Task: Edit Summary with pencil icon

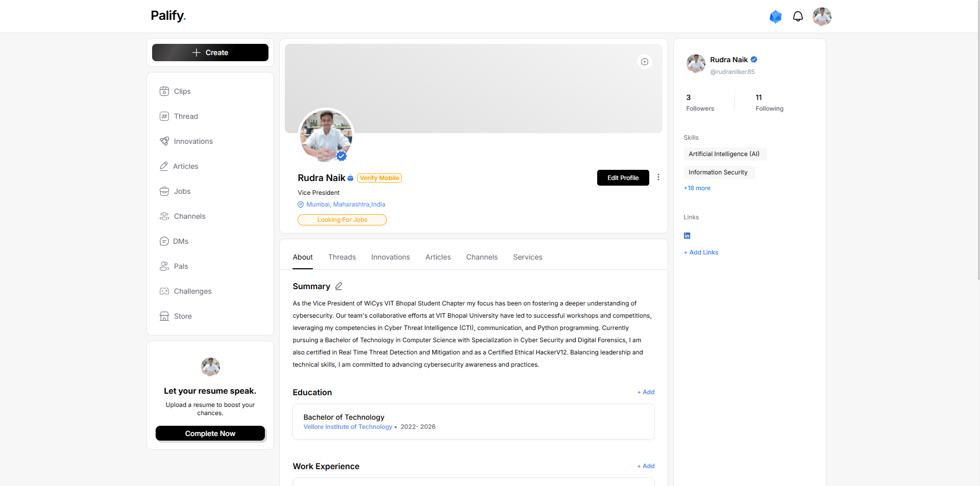Action: coord(338,286)
